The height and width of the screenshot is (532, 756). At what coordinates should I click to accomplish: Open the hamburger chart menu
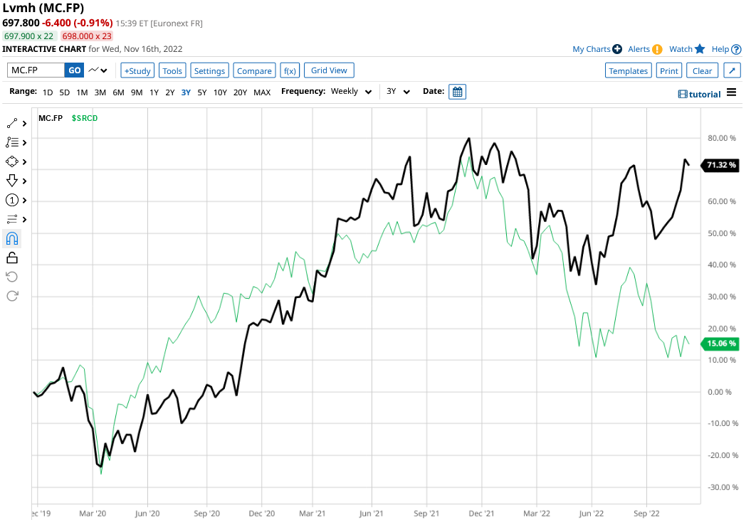pos(731,92)
